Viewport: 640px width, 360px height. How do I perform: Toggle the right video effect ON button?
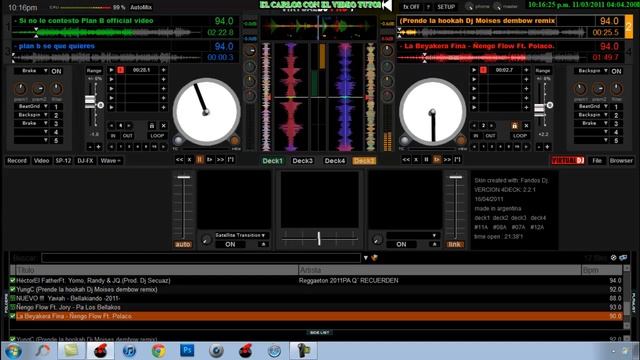point(401,244)
